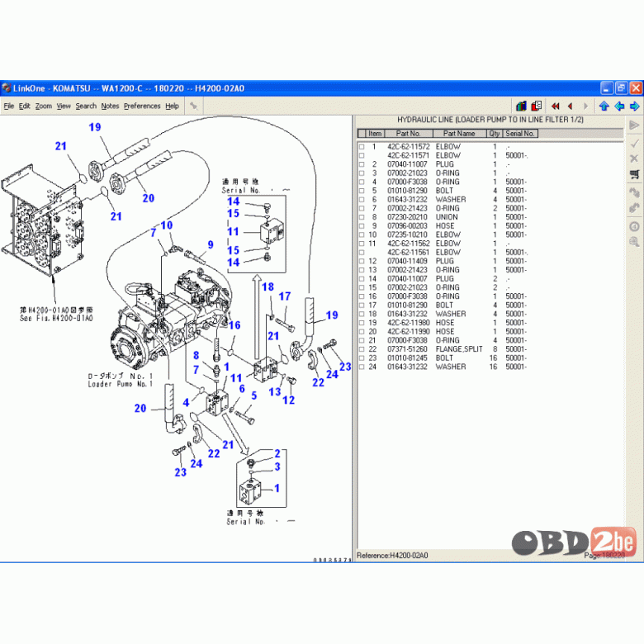Click callout number 18 in diagram
644x644 pixels.
click(x=268, y=286)
